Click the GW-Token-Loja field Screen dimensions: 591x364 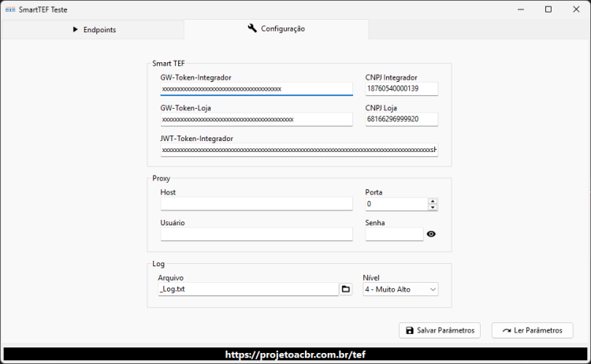(x=256, y=120)
